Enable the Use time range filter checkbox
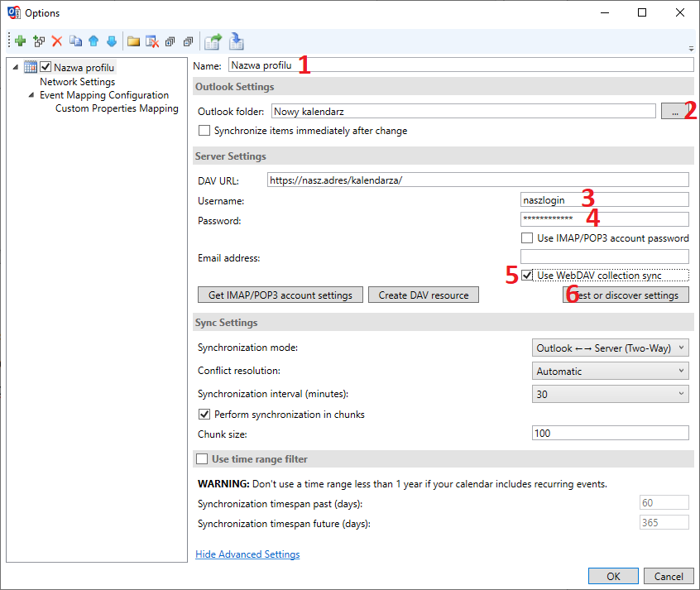Viewport: 700px width, 590px height. pos(201,459)
